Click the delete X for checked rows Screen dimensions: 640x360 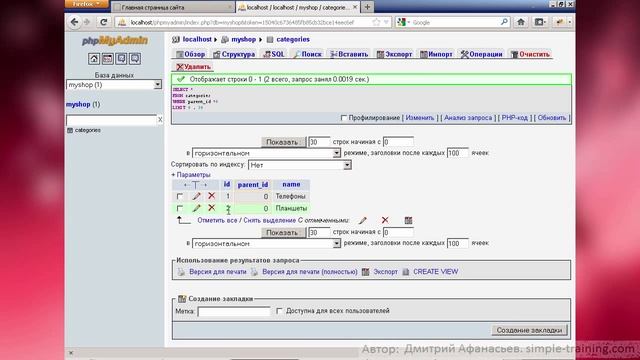click(x=385, y=220)
